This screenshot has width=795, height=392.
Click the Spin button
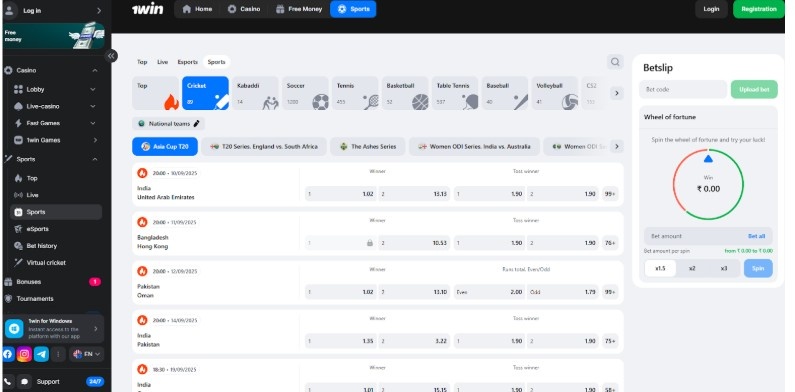(758, 268)
